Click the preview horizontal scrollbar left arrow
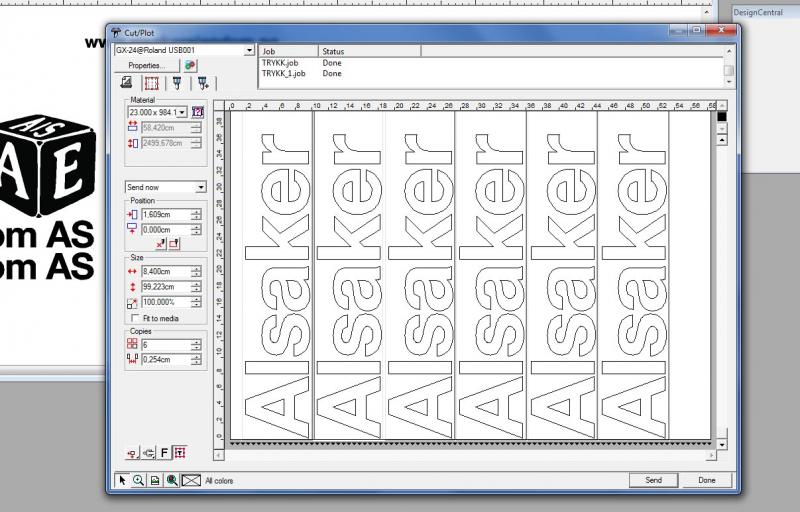The height and width of the screenshot is (512, 800). coord(218,455)
